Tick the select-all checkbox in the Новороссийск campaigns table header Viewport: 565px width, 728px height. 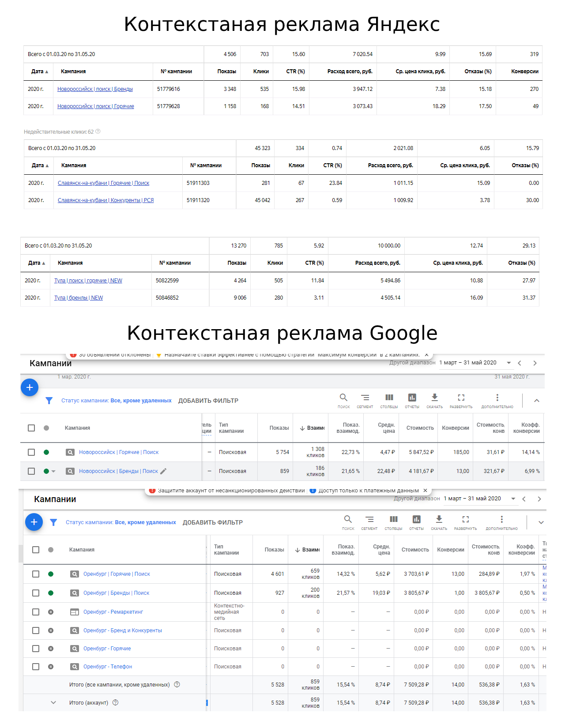pos(31,428)
